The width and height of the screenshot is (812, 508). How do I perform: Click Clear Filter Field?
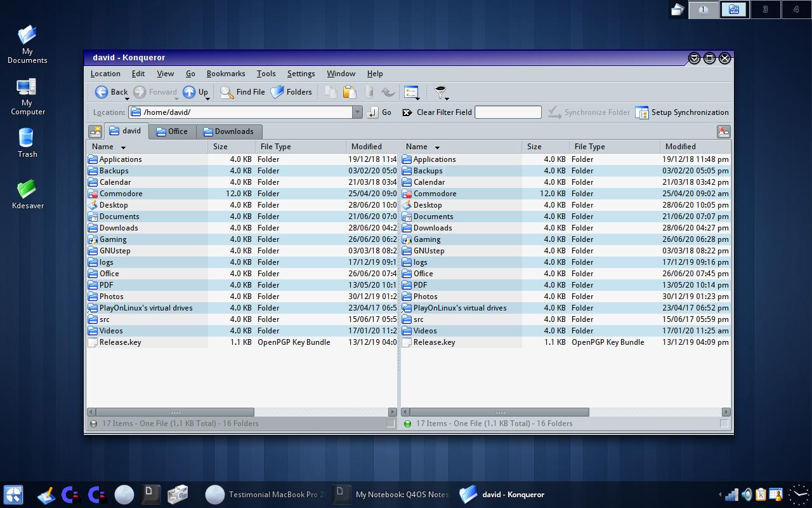(437, 112)
